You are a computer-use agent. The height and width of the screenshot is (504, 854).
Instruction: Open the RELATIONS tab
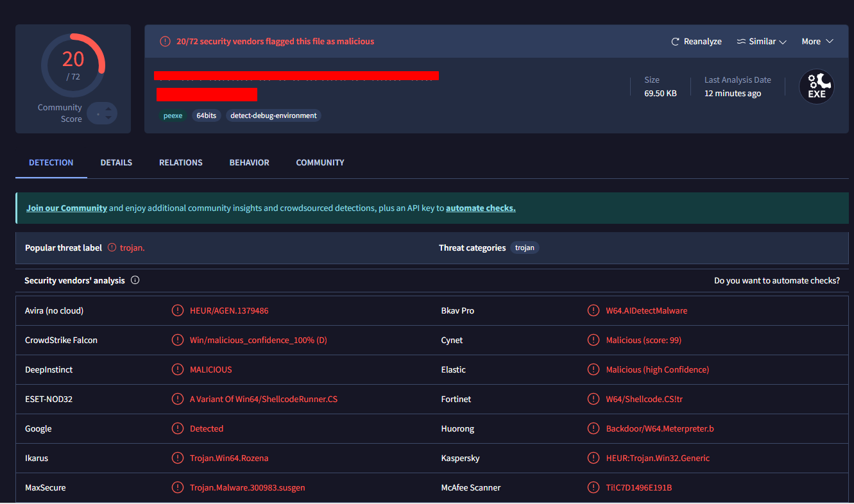pyautogui.click(x=181, y=162)
